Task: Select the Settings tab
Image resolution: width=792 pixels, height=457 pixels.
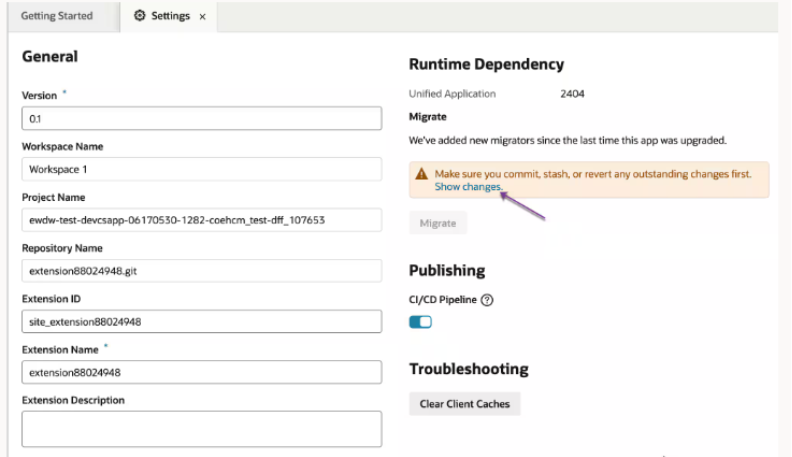Action: (x=169, y=16)
